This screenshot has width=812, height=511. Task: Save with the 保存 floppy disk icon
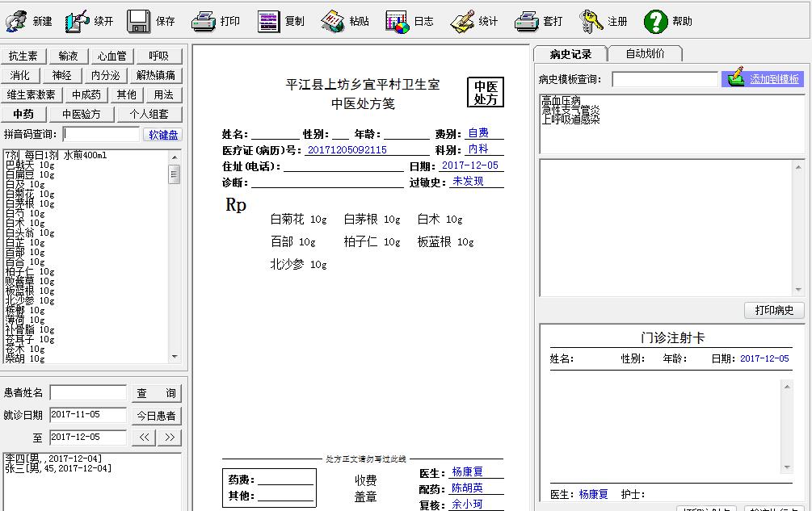point(139,21)
